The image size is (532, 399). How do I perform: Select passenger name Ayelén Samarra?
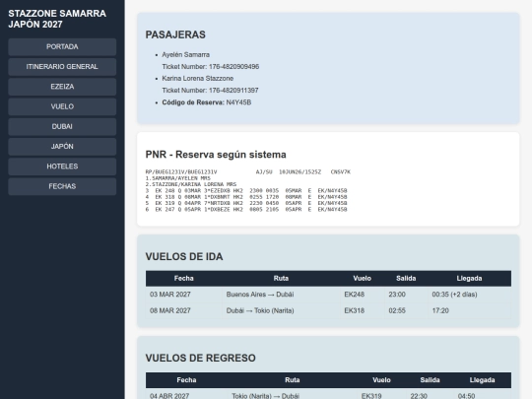(x=185, y=54)
